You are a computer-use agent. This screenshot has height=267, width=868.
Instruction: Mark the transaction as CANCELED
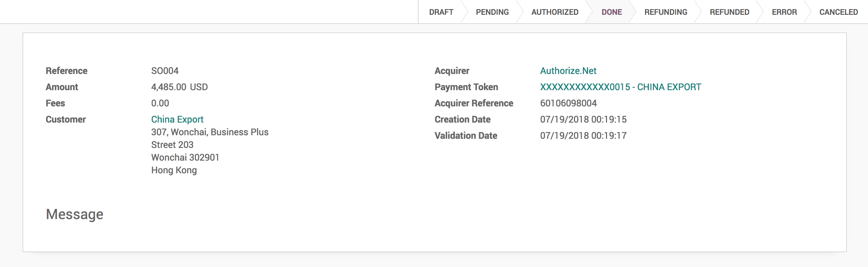[x=838, y=12]
